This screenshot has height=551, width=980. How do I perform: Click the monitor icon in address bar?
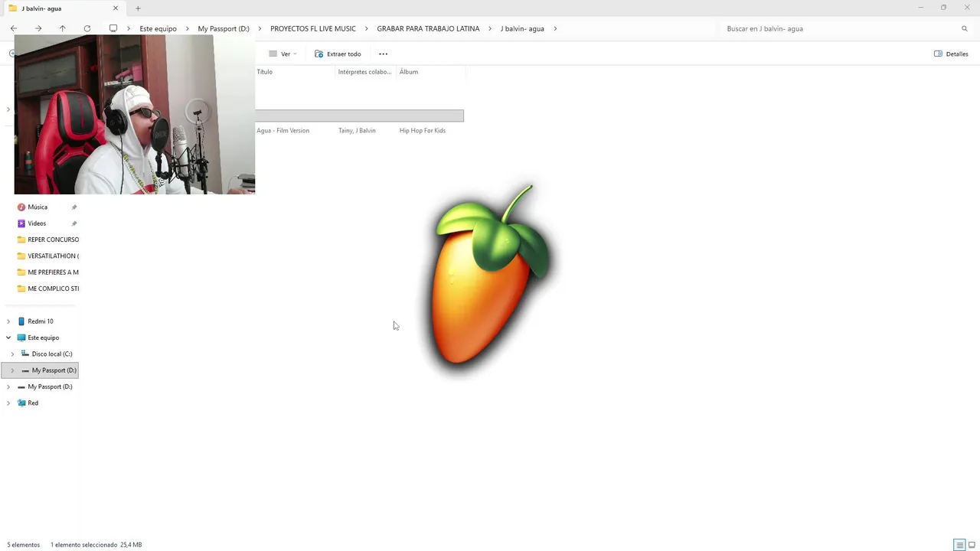point(113,28)
